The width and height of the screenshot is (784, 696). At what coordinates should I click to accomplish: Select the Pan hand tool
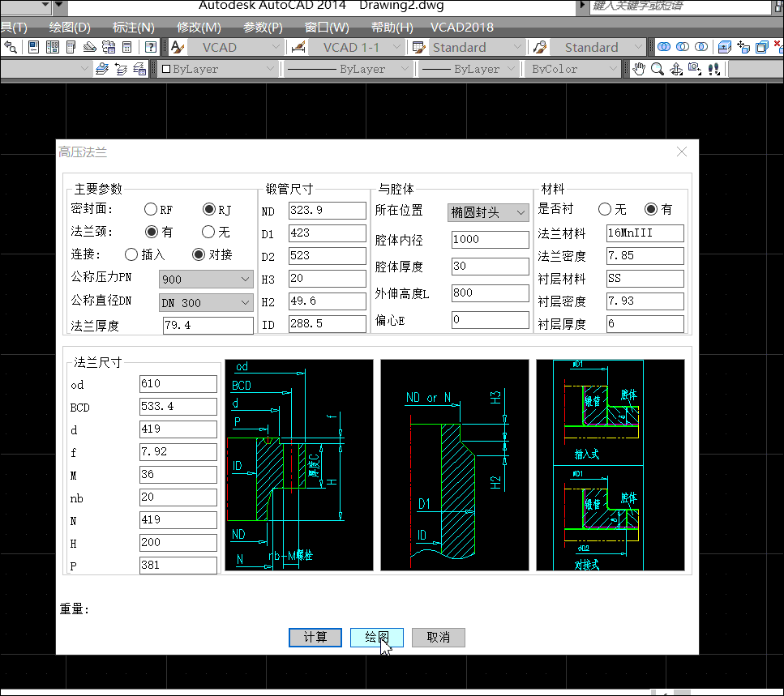pyautogui.click(x=639, y=69)
